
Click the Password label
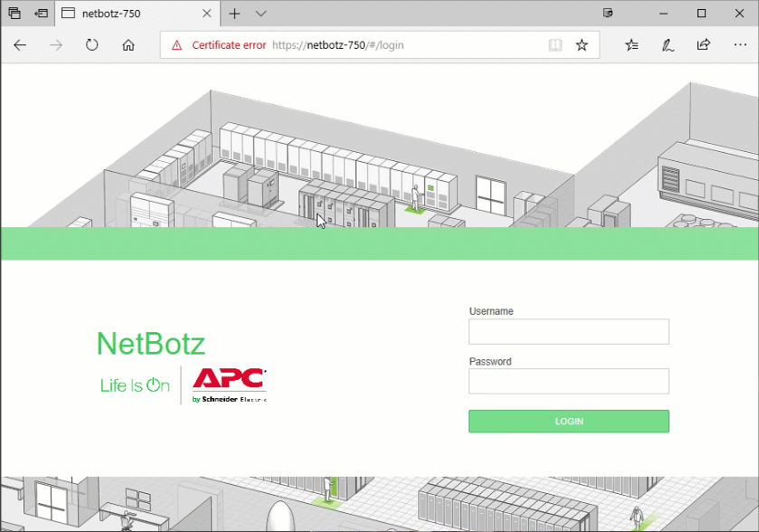489,362
